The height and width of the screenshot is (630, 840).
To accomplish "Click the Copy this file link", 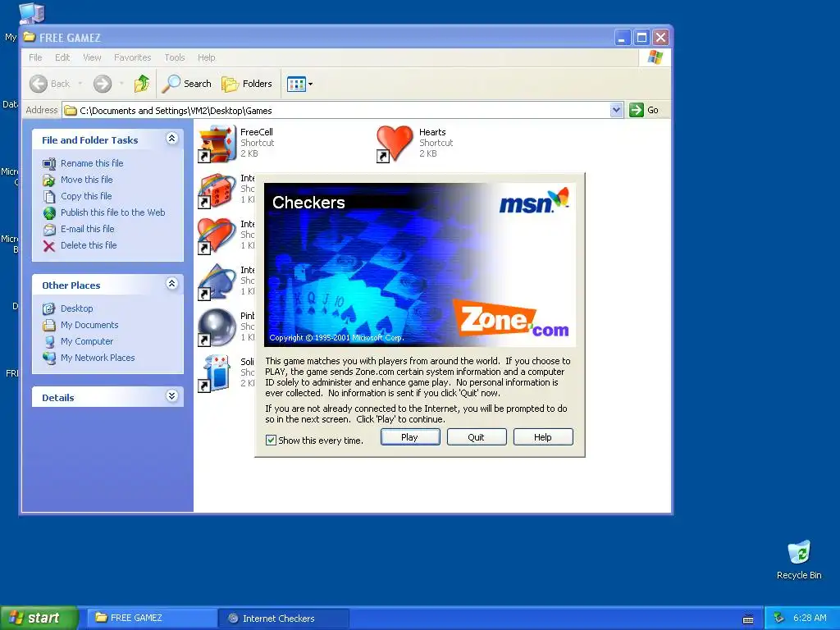I will click(x=86, y=196).
